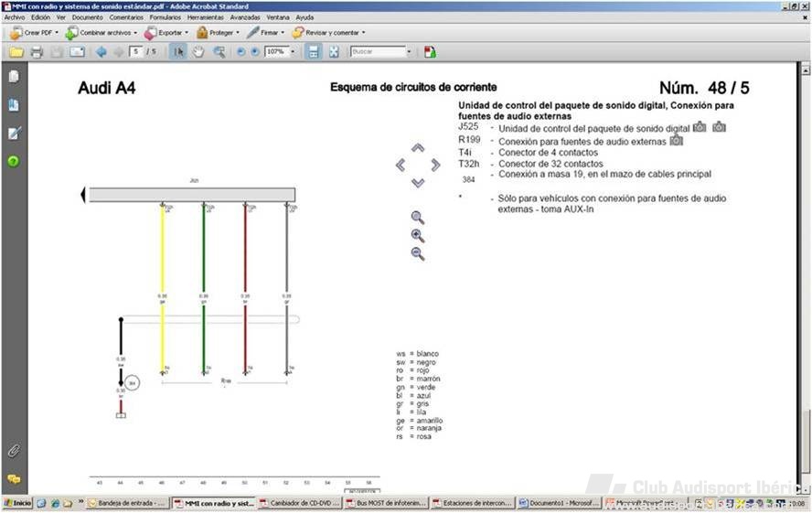Screen dimensions: 812x513
Task: Click the 'Audi A4' heading text
Action: click(x=107, y=88)
